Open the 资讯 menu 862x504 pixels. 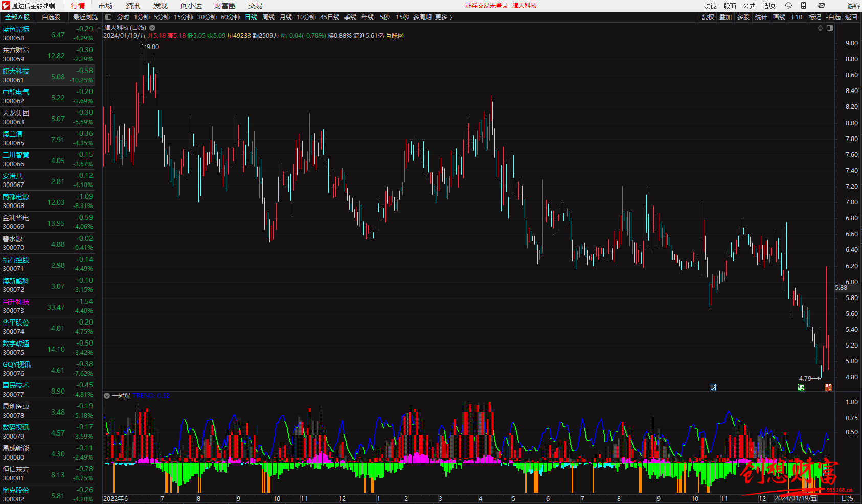pos(133,6)
